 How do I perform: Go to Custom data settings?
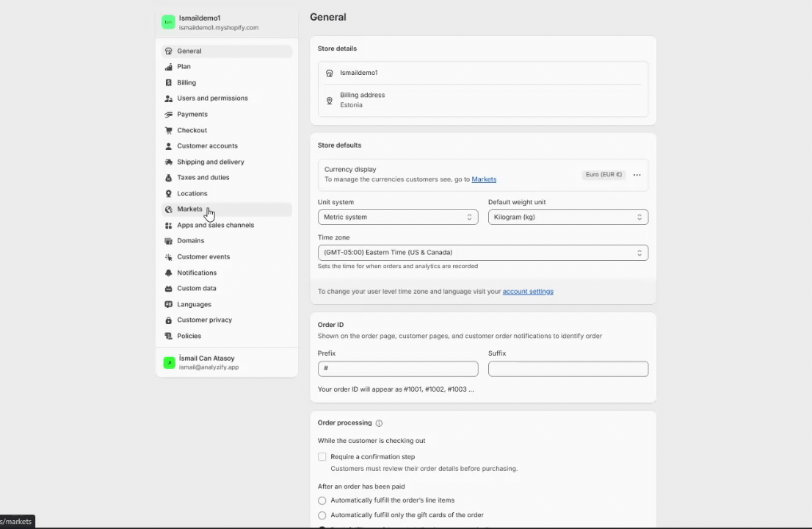click(x=227, y=289)
